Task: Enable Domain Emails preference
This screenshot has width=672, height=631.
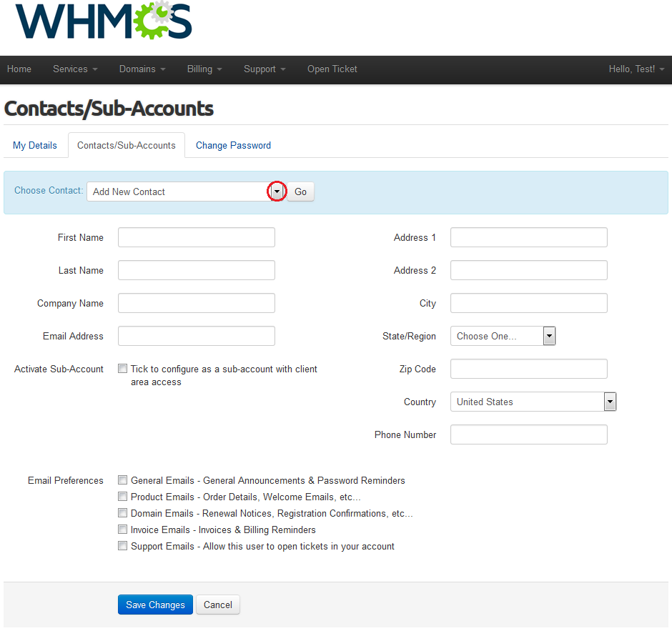Action: pyautogui.click(x=122, y=513)
